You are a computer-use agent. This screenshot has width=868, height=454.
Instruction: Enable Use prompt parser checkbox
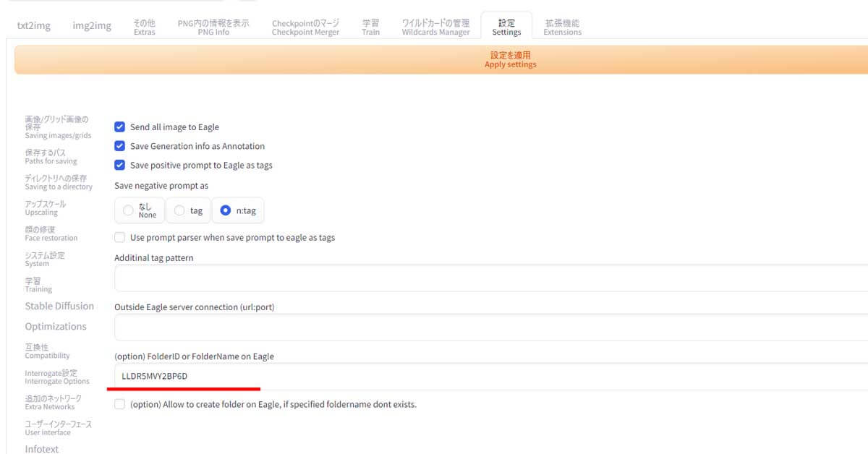[120, 237]
